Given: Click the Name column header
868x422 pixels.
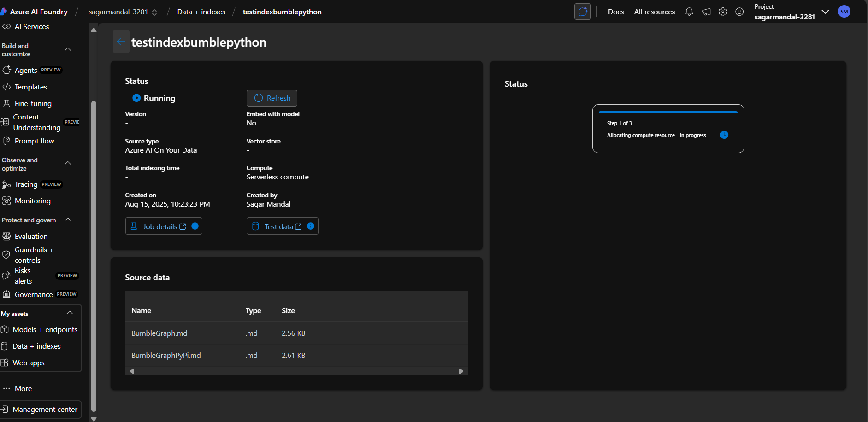Looking at the screenshot, I should click(x=141, y=311).
